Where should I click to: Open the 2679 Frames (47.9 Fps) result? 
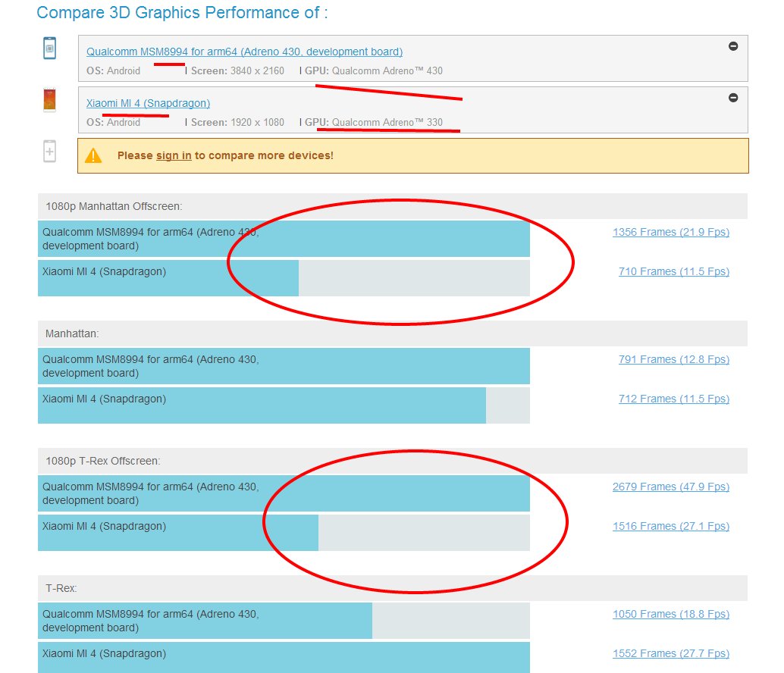670,487
